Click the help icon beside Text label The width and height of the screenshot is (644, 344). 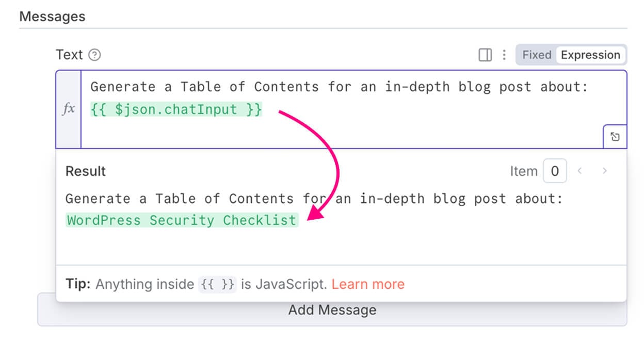(94, 55)
